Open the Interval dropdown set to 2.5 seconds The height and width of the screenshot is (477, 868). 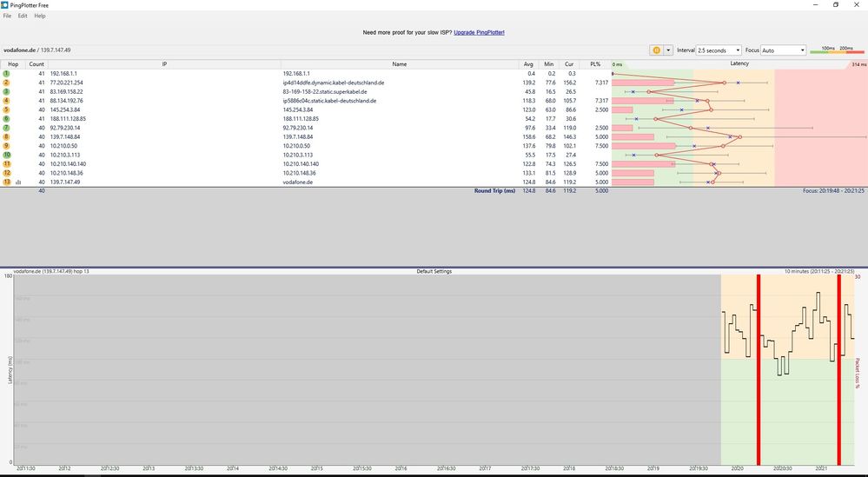[x=719, y=50]
